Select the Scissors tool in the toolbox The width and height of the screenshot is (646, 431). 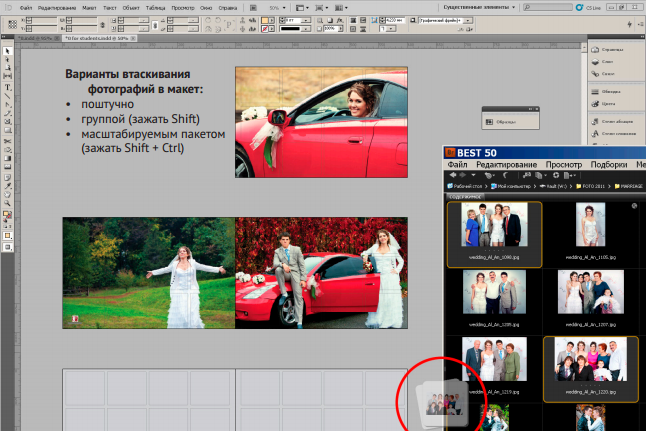(x=7, y=141)
